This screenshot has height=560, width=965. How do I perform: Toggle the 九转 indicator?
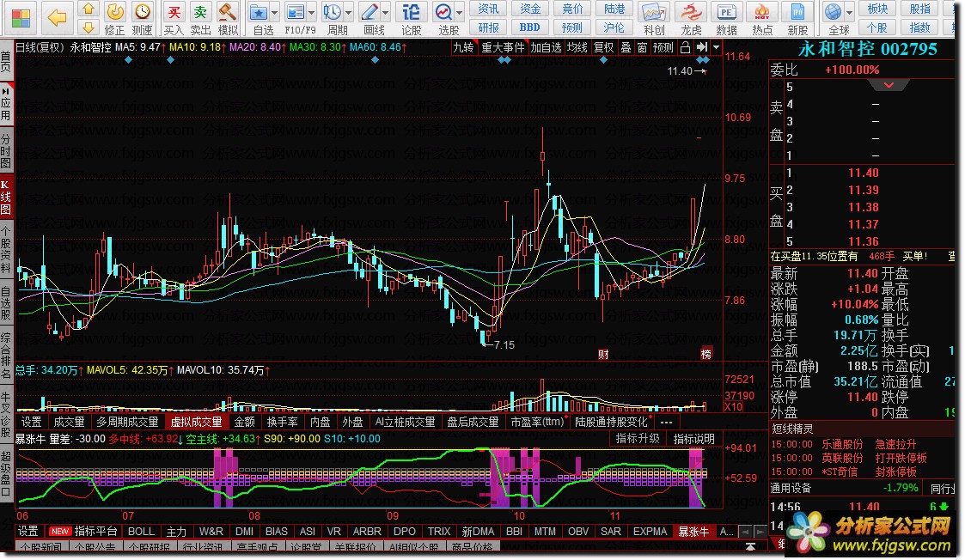tap(463, 47)
